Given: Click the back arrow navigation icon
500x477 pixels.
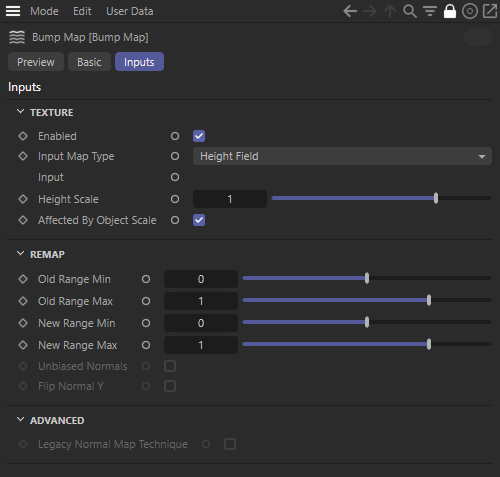Looking at the screenshot, I should [x=350, y=11].
